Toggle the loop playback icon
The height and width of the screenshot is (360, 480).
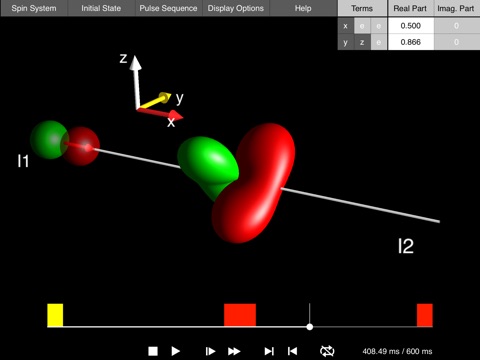pyautogui.click(x=327, y=351)
